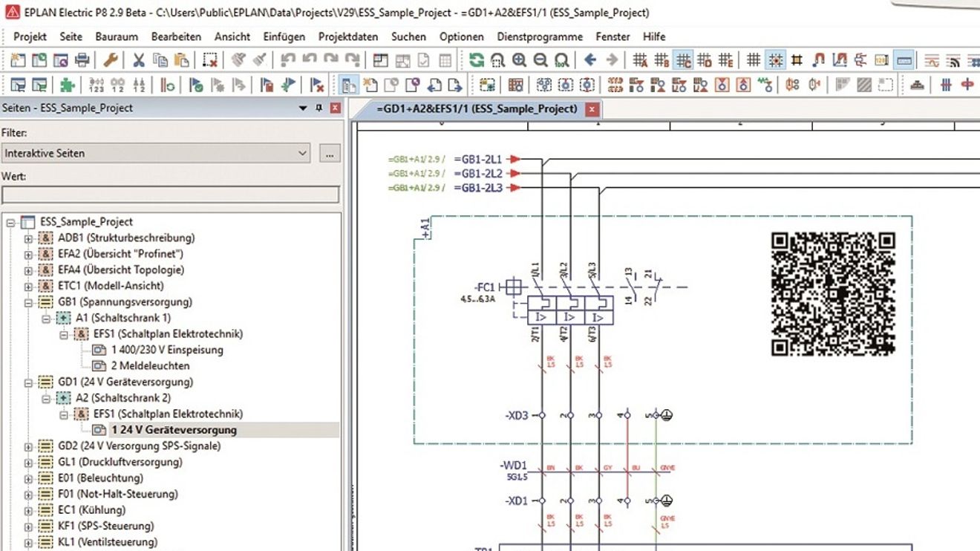
Task: Click the Wert input field
Action: tap(170, 195)
